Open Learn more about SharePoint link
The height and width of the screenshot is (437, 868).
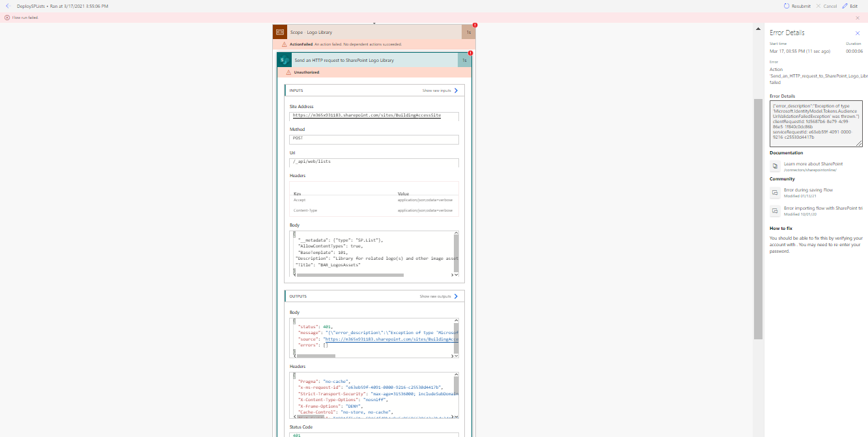(x=813, y=164)
